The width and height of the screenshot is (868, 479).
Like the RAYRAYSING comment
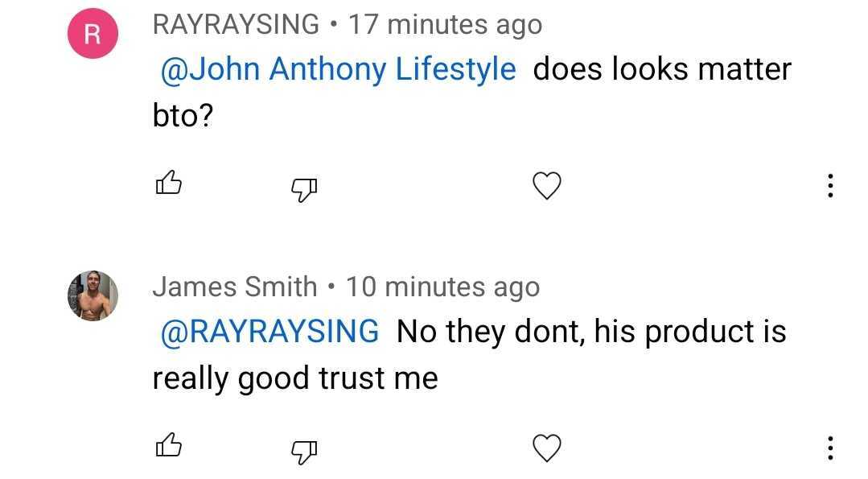[167, 184]
